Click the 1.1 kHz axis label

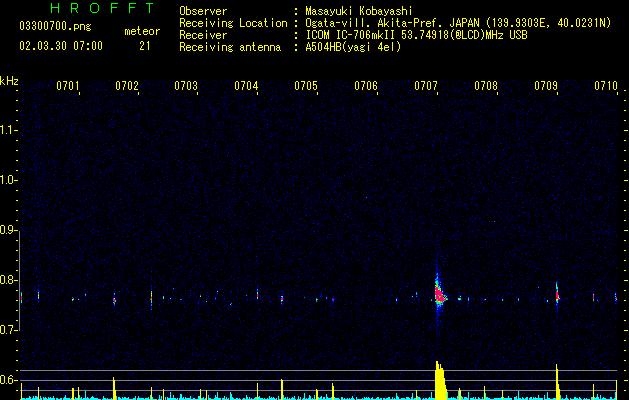click(8, 130)
